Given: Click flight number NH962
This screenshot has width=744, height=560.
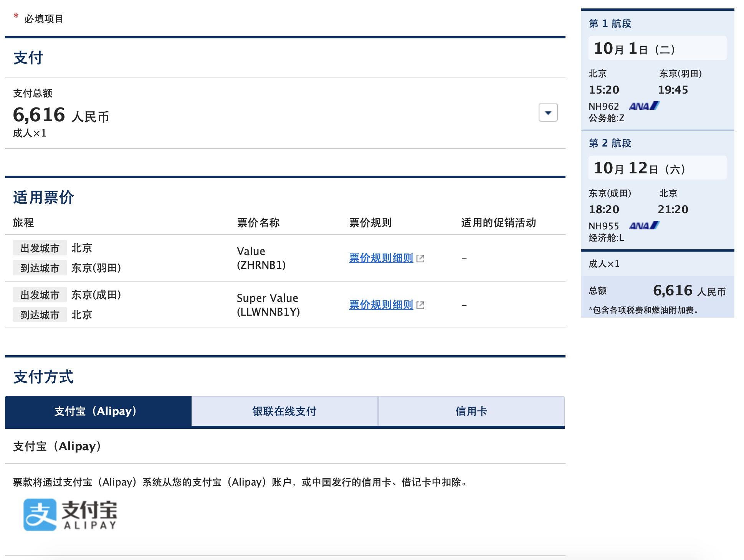Looking at the screenshot, I should [604, 106].
